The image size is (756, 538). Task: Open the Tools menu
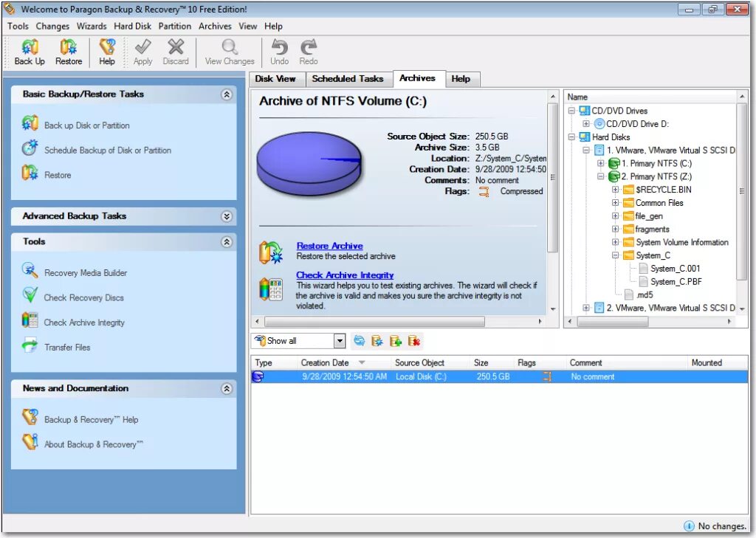click(x=18, y=26)
